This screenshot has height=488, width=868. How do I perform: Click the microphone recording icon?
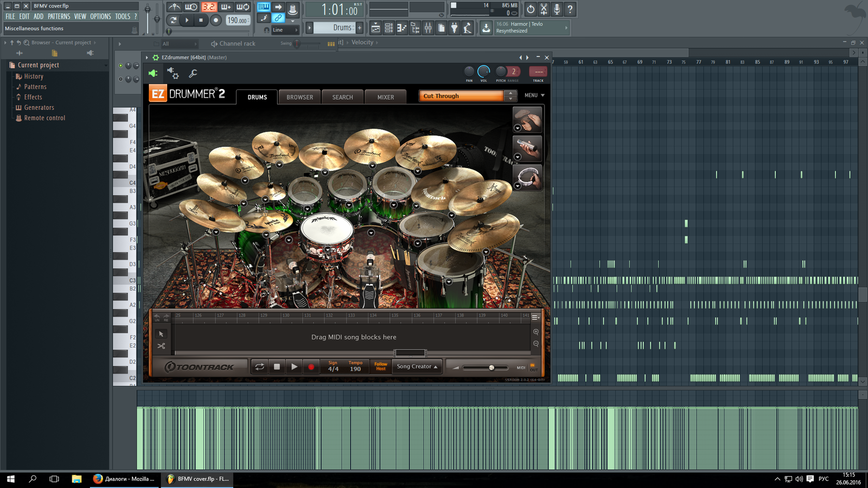coord(557,9)
